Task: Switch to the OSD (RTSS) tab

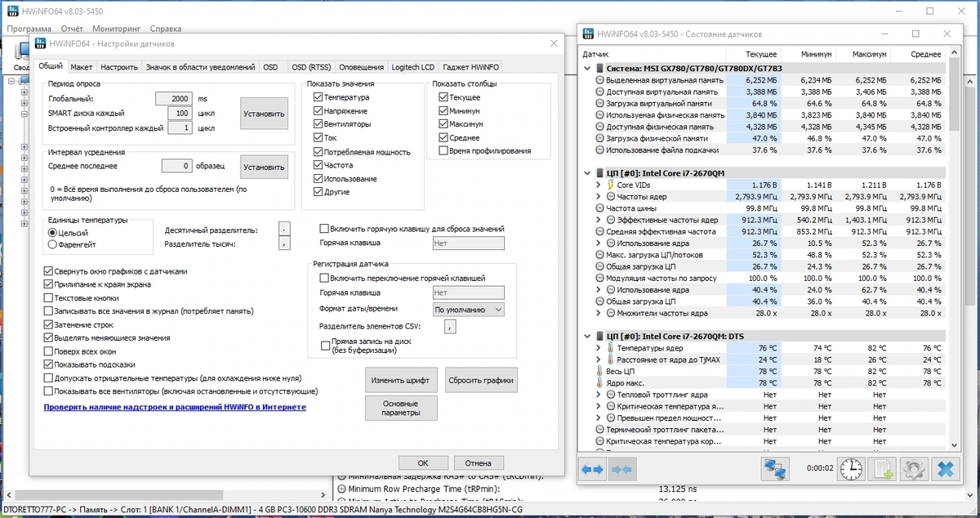Action: tap(311, 67)
